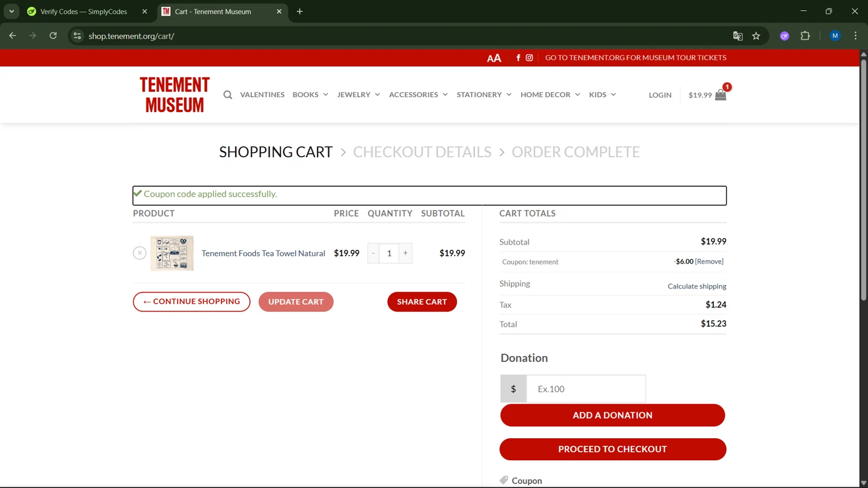The image size is (868, 488).
Task: Remove the tenement coupon
Action: (709, 262)
